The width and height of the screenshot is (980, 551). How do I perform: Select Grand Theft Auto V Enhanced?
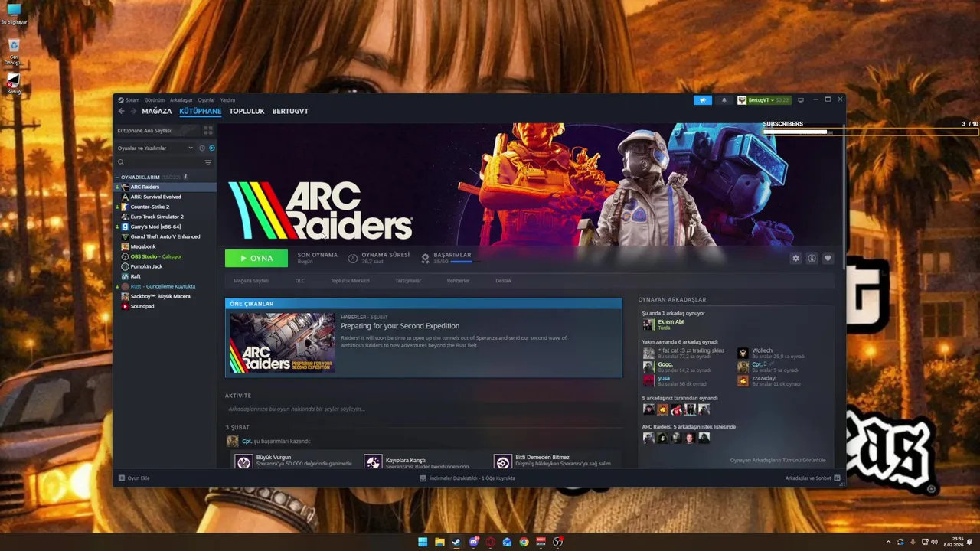(x=165, y=236)
